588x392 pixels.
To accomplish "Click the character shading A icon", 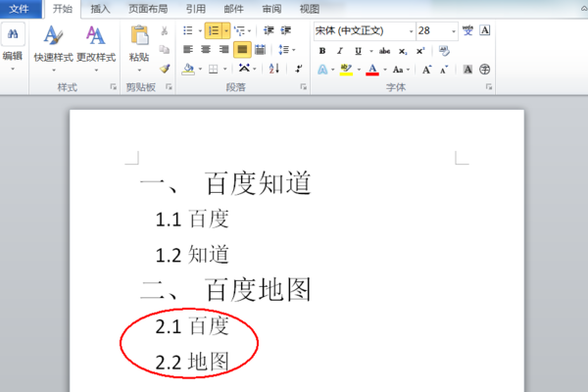I will (467, 70).
